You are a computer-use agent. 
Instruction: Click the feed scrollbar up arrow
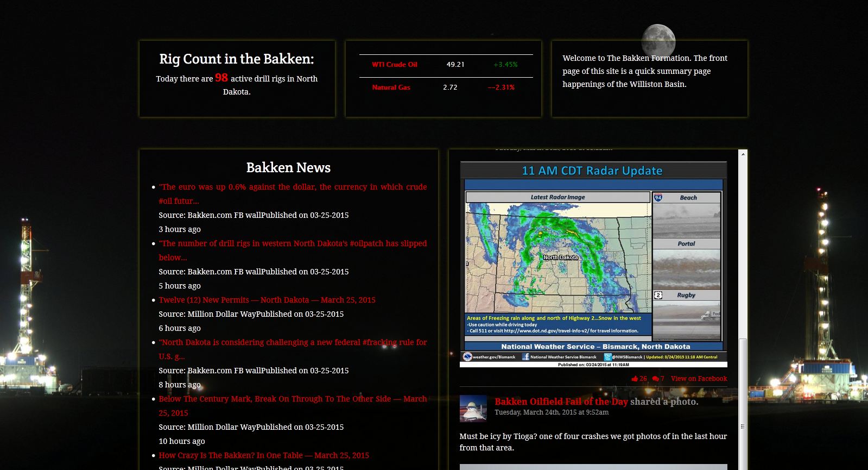tap(743, 154)
